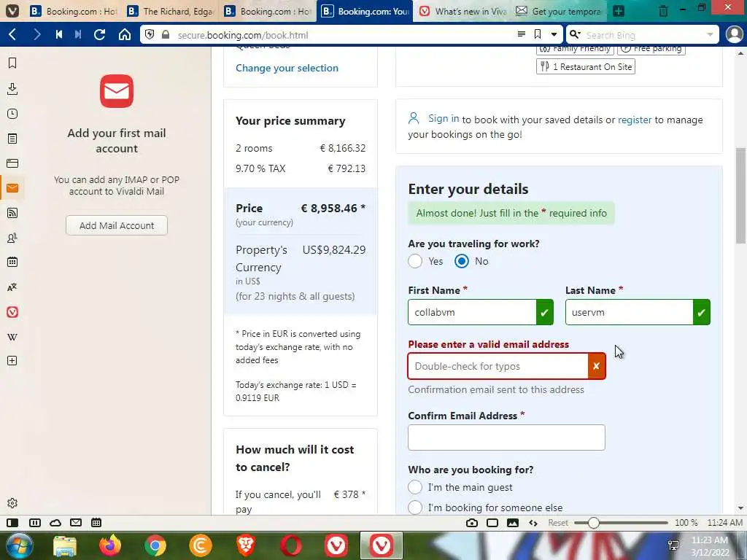Image resolution: width=747 pixels, height=560 pixels.
Task: Select Yes for traveling for work
Action: (x=415, y=261)
